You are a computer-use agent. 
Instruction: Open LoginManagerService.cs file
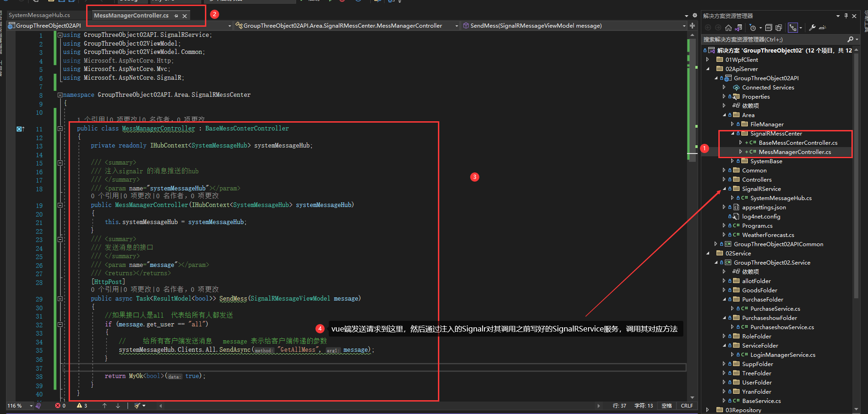783,355
